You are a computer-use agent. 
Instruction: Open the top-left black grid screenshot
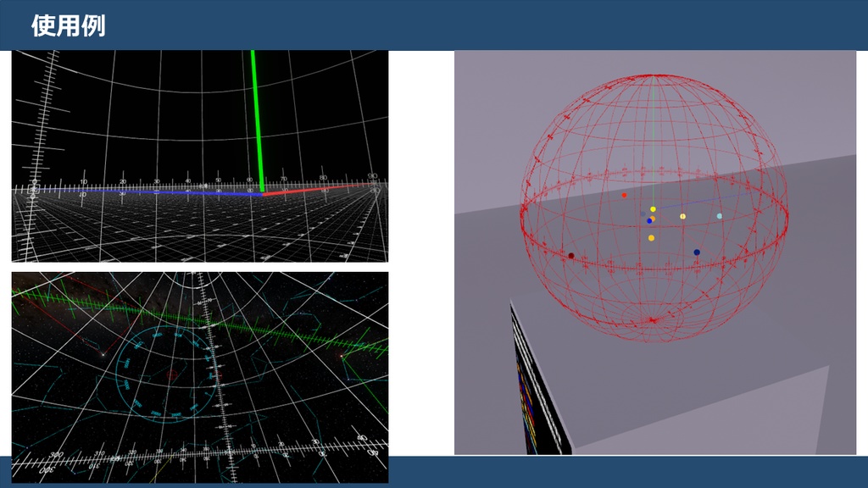tap(199, 157)
